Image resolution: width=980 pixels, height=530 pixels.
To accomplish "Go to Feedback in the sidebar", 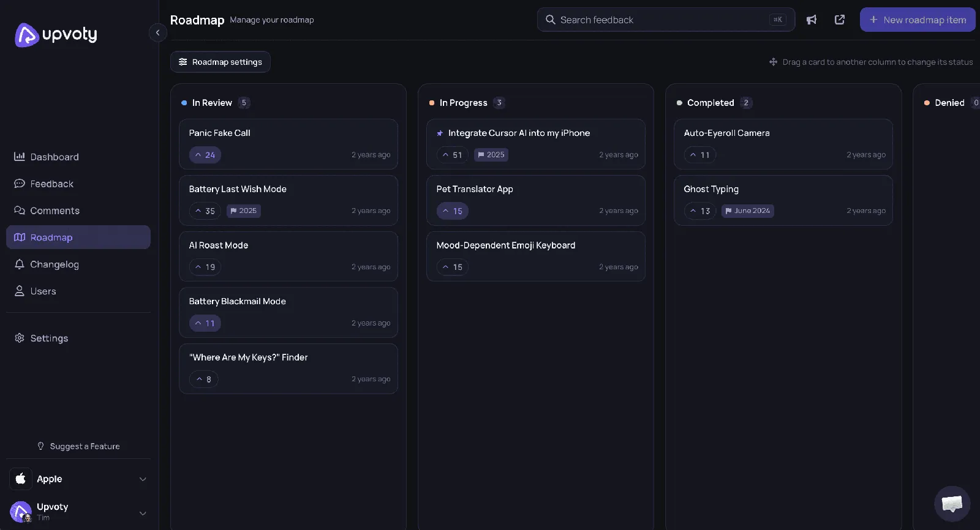I will pos(78,184).
